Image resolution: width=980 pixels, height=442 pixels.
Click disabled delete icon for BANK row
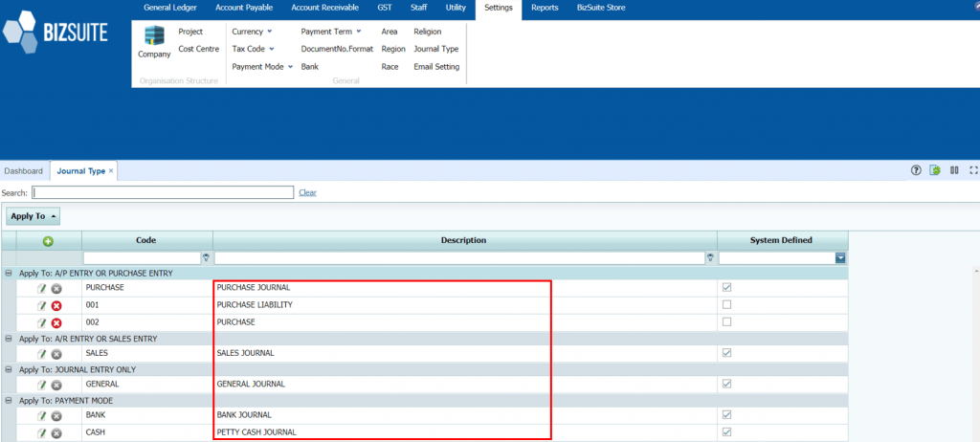click(56, 416)
